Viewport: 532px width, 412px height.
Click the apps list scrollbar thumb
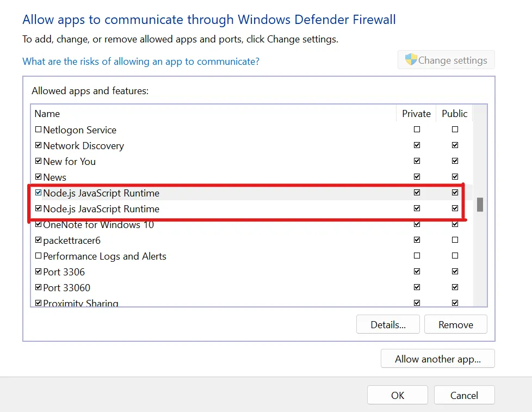click(x=480, y=205)
